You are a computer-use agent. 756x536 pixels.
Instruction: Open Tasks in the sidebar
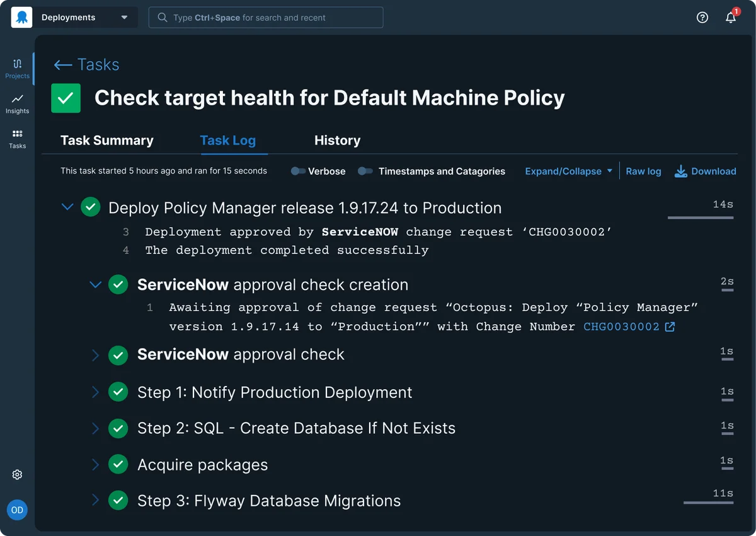pos(18,139)
